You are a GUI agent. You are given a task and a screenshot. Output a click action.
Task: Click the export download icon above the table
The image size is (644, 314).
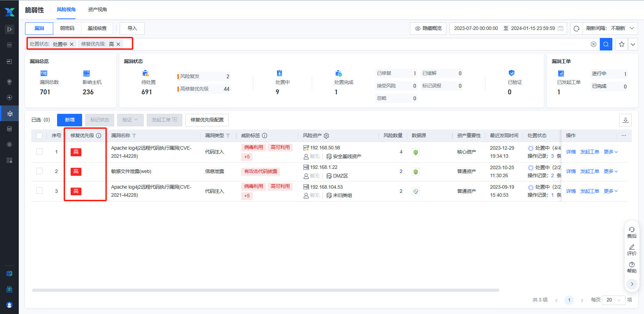626,120
